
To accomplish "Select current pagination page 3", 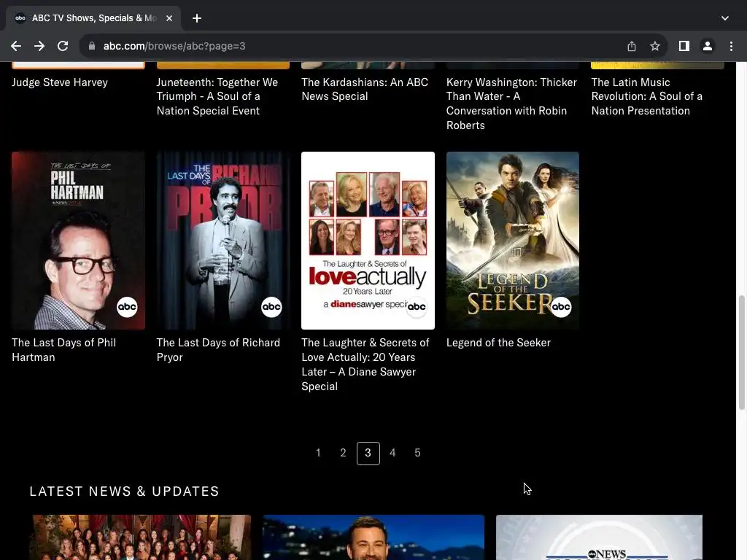I will click(368, 454).
